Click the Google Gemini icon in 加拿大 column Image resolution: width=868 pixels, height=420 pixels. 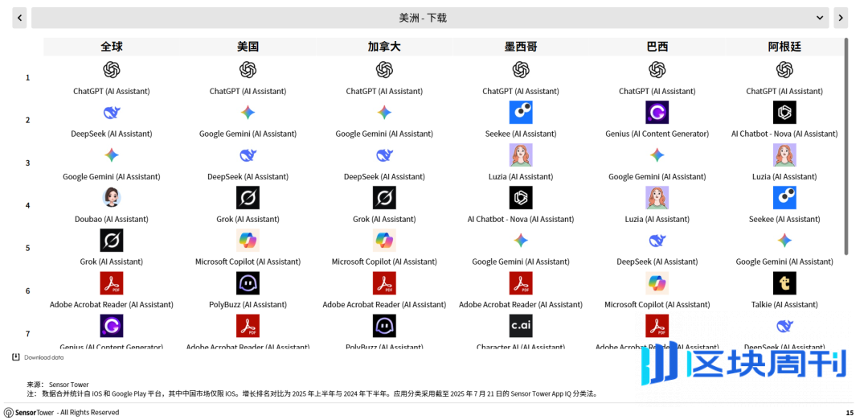(x=384, y=113)
